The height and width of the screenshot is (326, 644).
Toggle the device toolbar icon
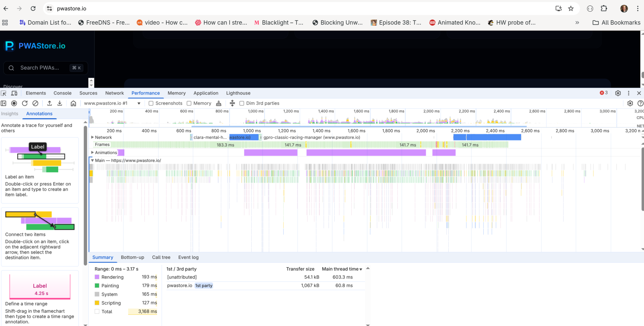pyautogui.click(x=14, y=93)
